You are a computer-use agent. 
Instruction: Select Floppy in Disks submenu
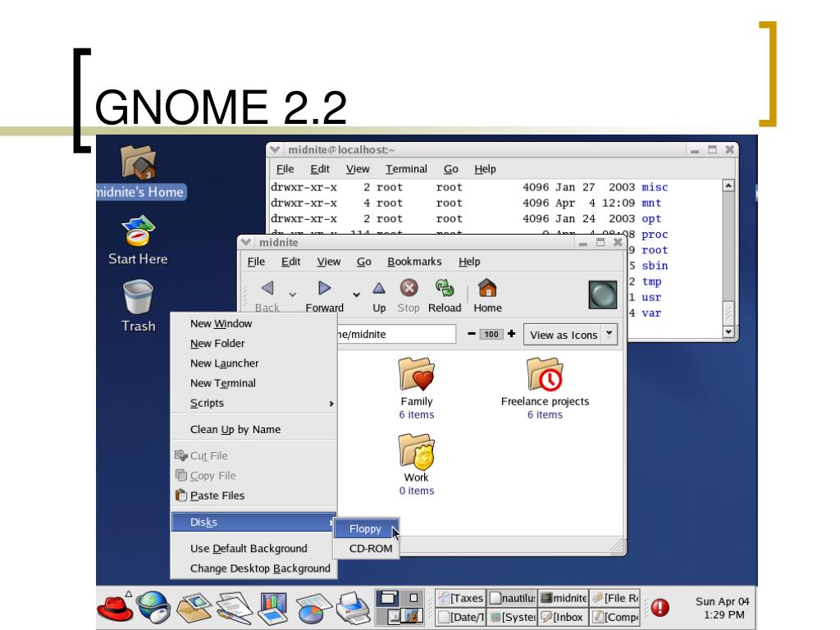pos(367,529)
